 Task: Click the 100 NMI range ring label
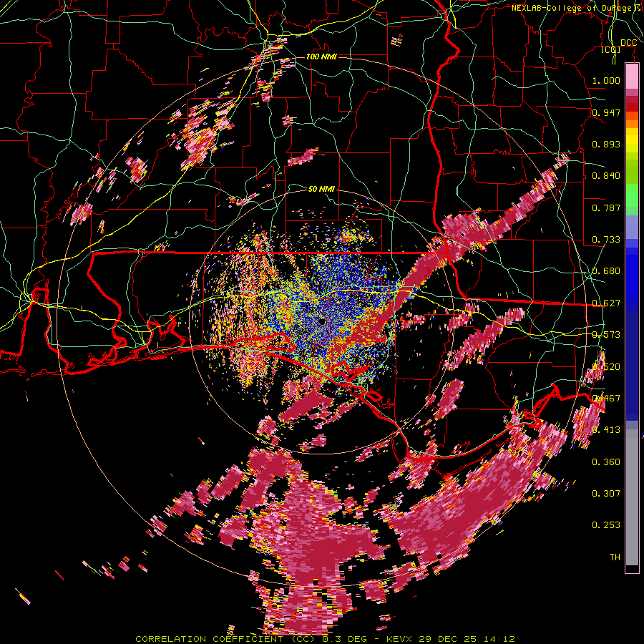click(321, 57)
